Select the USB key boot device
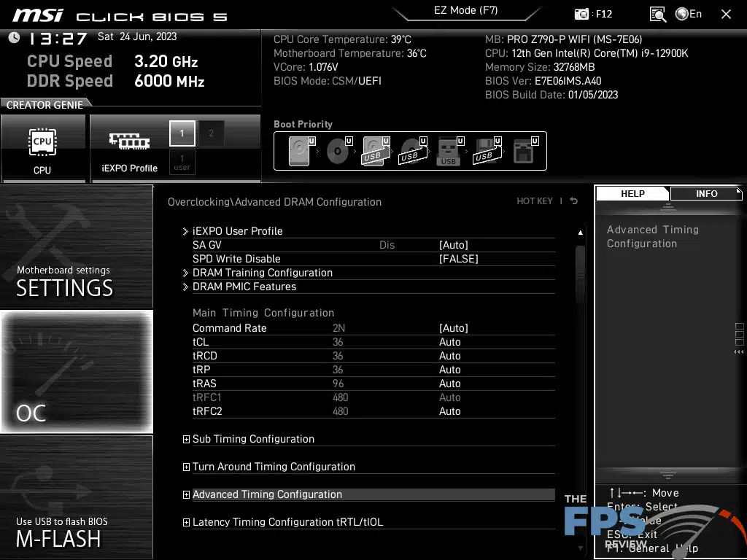This screenshot has height=560, width=747. tap(449, 151)
